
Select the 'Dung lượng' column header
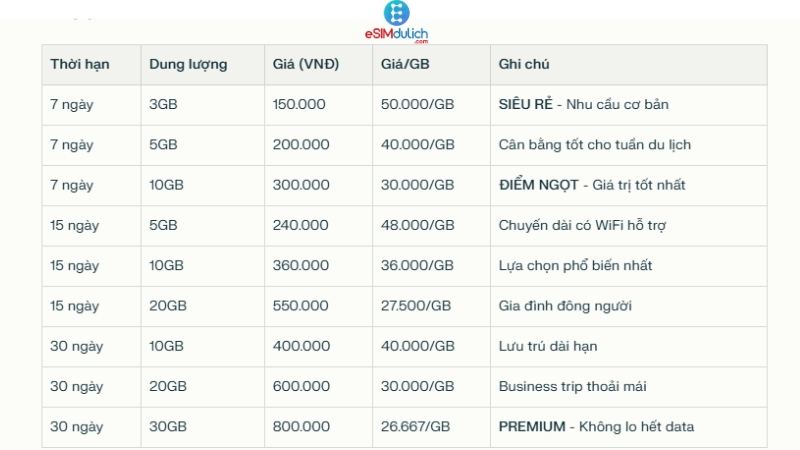tap(188, 64)
